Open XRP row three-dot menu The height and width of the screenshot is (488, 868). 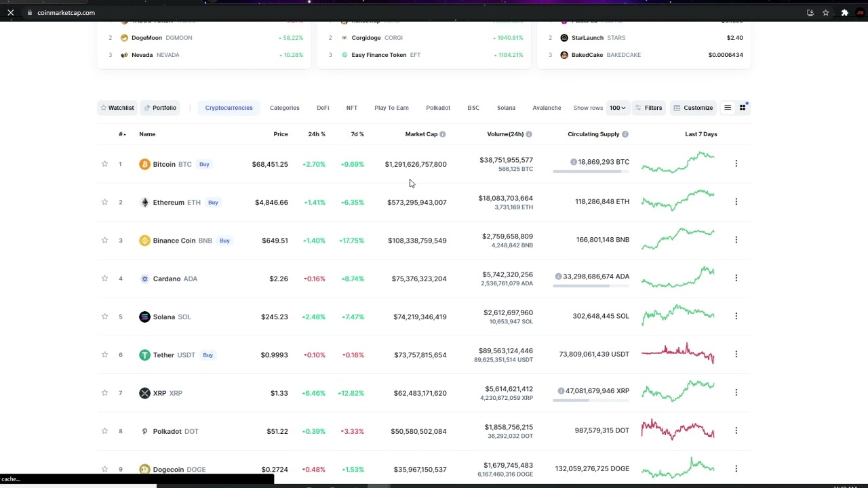tap(736, 392)
